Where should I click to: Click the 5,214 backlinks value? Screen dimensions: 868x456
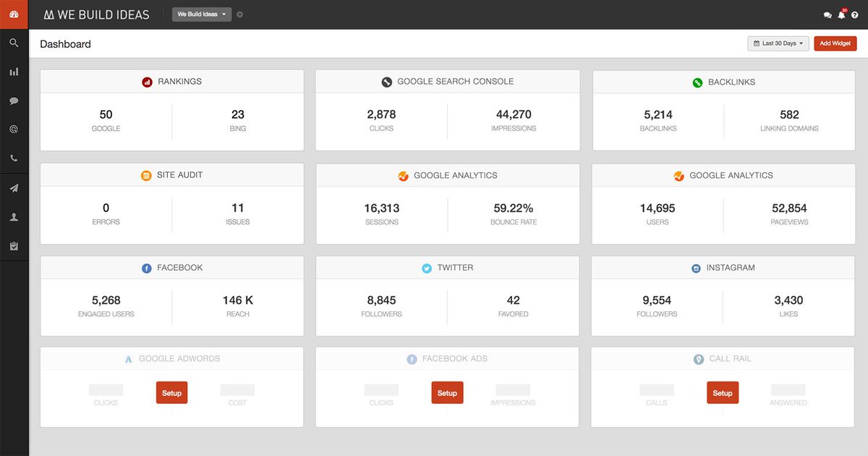click(x=658, y=114)
